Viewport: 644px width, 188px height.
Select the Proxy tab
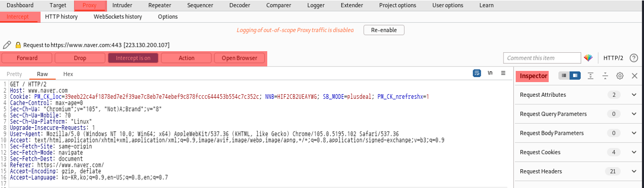tap(90, 6)
